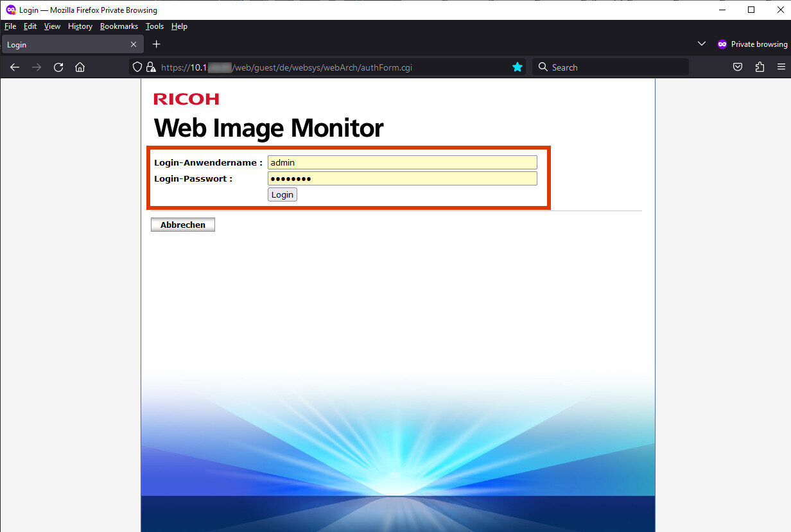Click the Login-Anwendername input field
Screen dimensions: 791x532
pos(402,162)
